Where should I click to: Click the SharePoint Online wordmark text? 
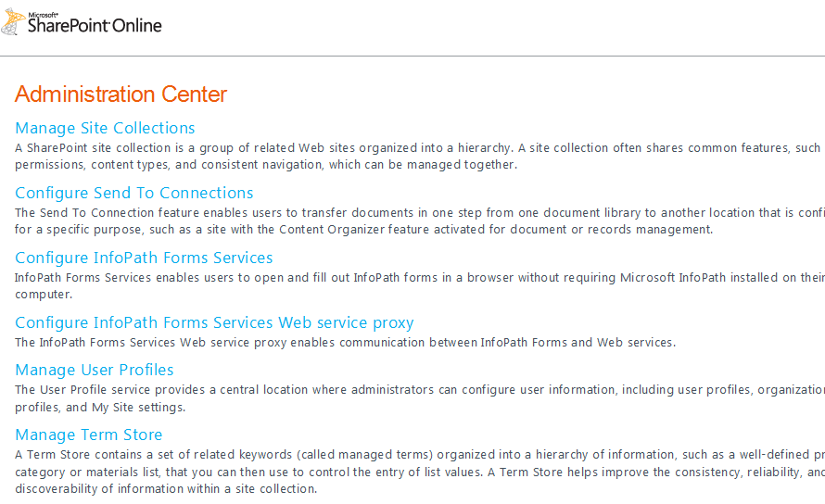click(x=95, y=25)
